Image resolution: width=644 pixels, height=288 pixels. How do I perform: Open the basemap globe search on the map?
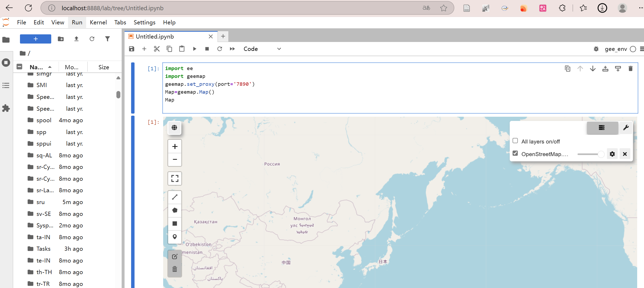174,128
